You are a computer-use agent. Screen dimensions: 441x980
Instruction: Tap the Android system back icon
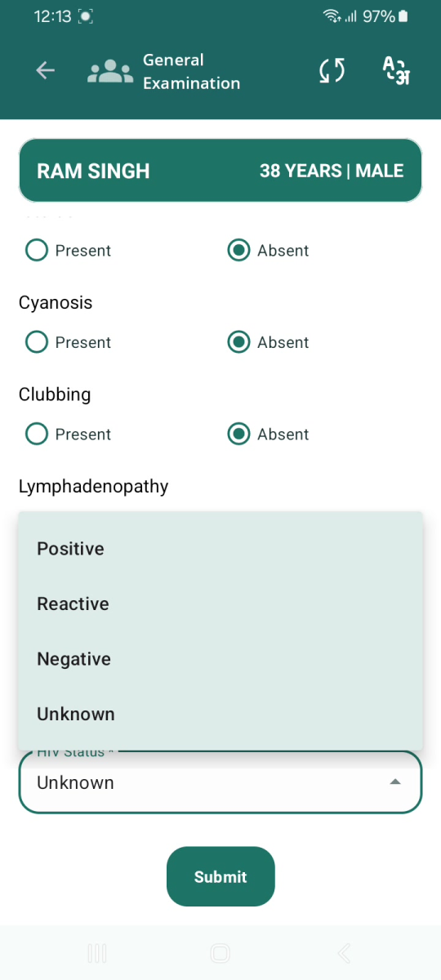point(344,952)
